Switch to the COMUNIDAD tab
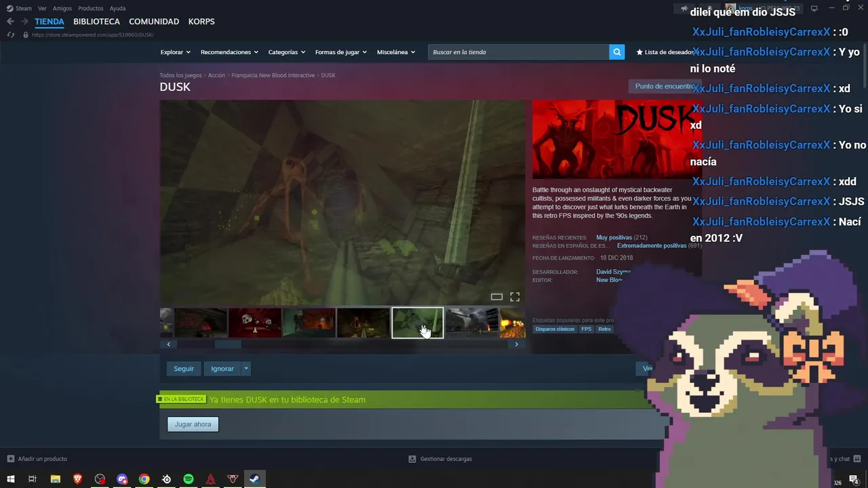This screenshot has height=488, width=868. [x=154, y=22]
